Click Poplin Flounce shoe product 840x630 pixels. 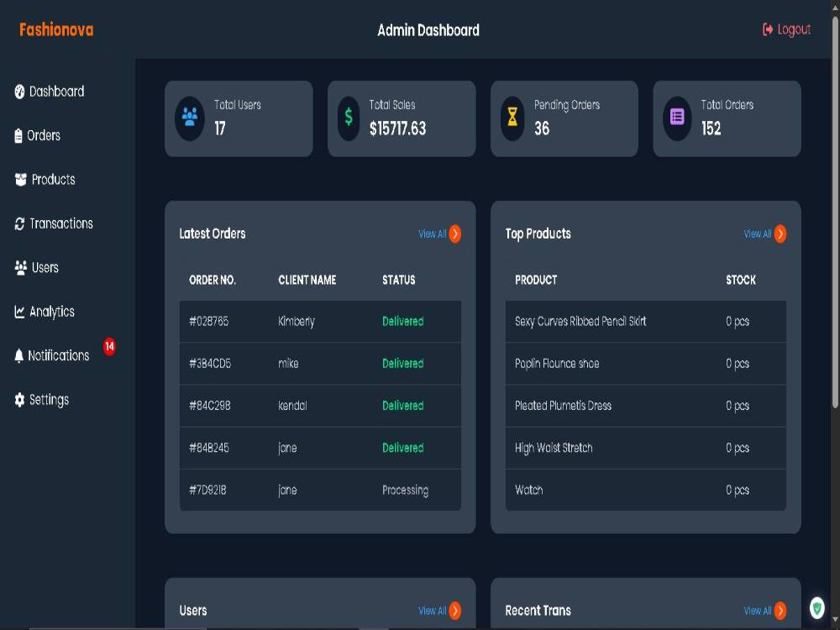click(x=557, y=364)
